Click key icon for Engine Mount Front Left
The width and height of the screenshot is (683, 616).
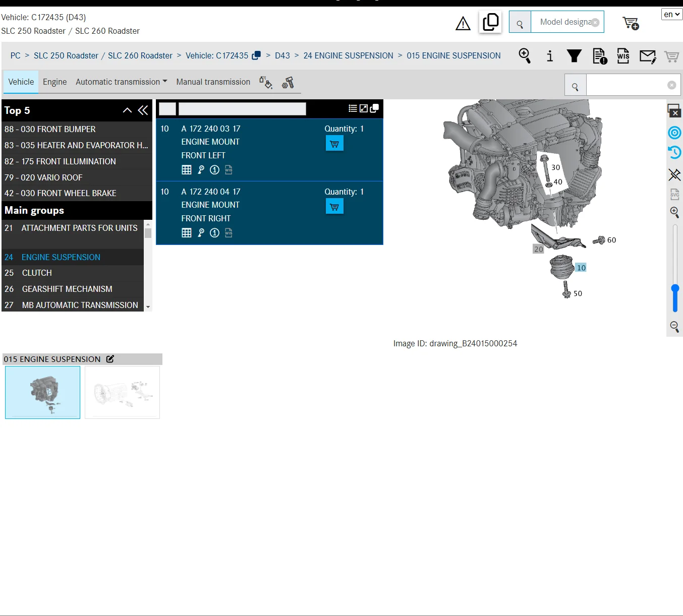pos(201,170)
